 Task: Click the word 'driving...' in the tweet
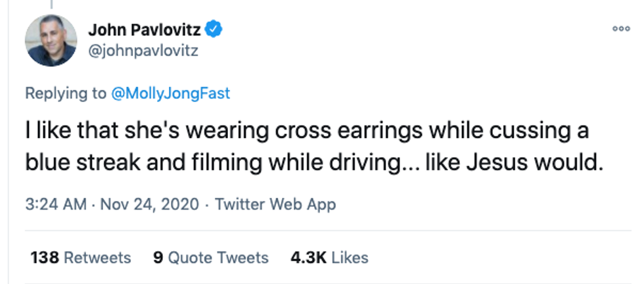(371, 162)
